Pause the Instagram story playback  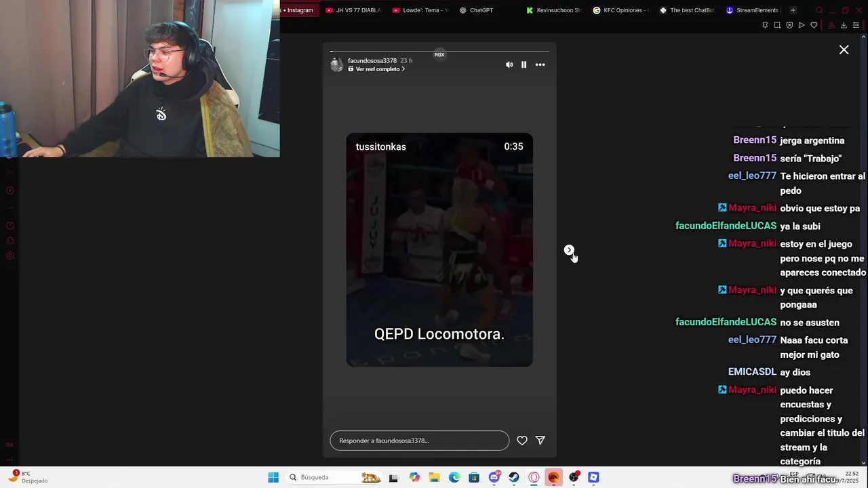tap(524, 65)
